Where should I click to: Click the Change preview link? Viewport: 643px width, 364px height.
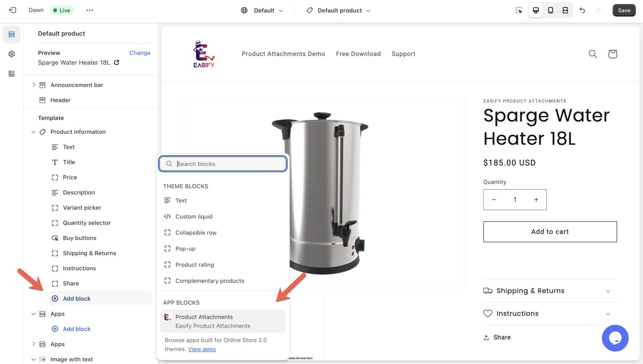point(140,53)
